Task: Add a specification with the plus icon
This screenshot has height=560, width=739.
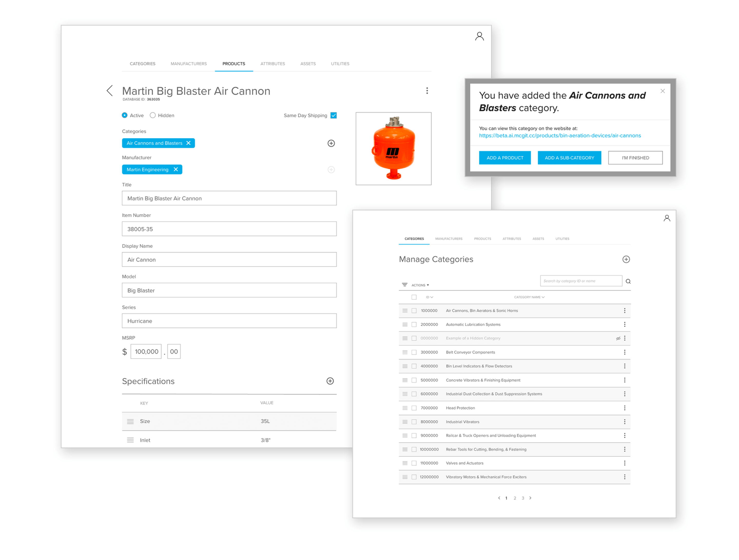Action: (x=330, y=381)
